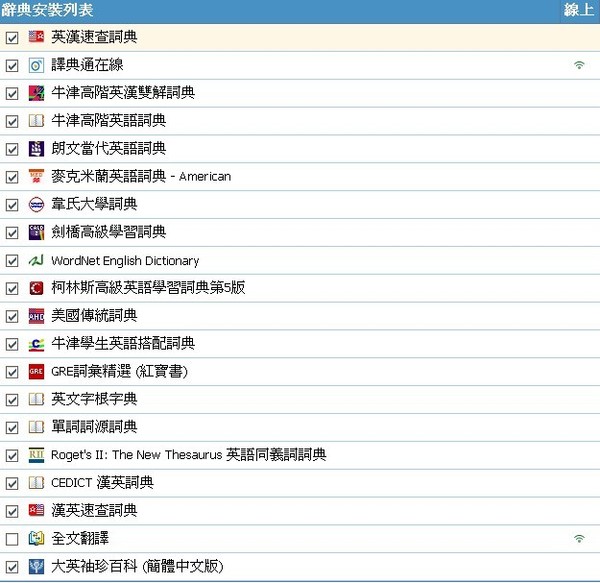Select GRE詞彙精選 (紅寶書) text

(119, 371)
